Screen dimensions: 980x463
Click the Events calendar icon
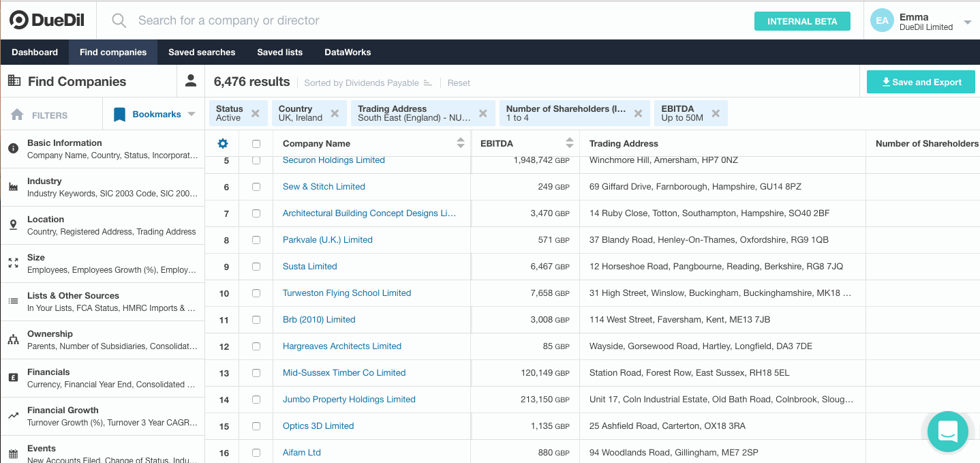point(13,453)
